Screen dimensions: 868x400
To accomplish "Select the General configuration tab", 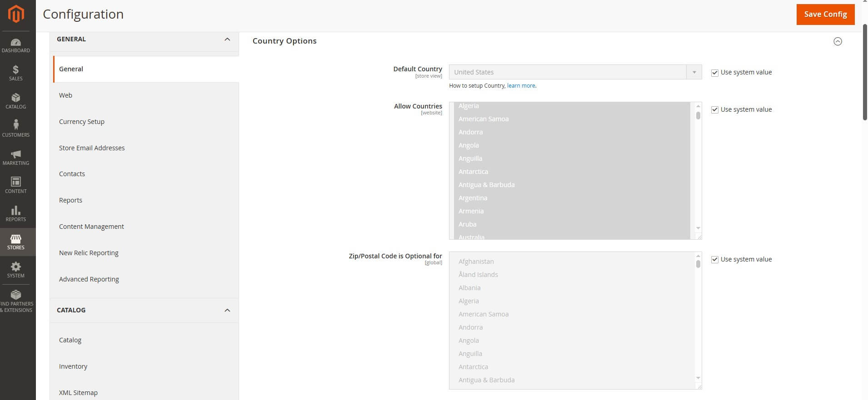I will [146, 69].
